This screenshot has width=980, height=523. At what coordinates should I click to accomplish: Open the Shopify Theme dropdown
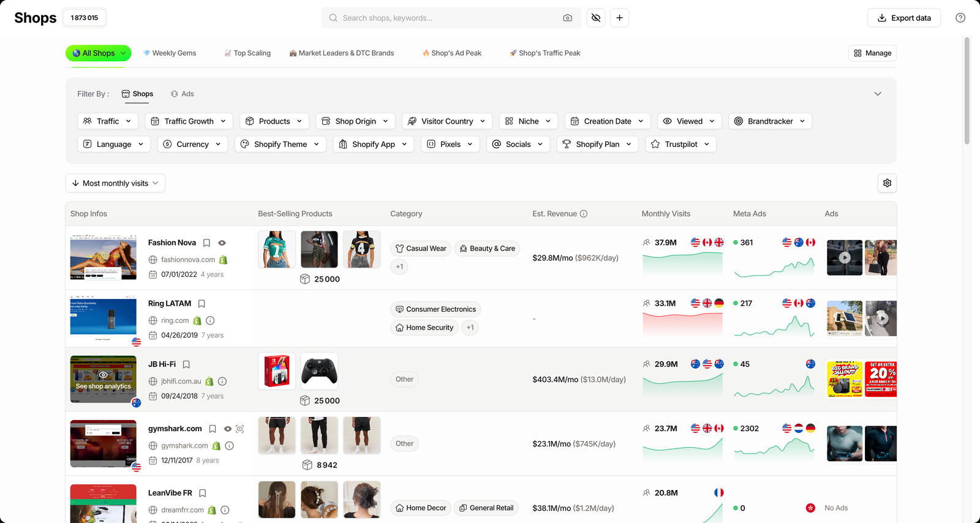click(281, 145)
